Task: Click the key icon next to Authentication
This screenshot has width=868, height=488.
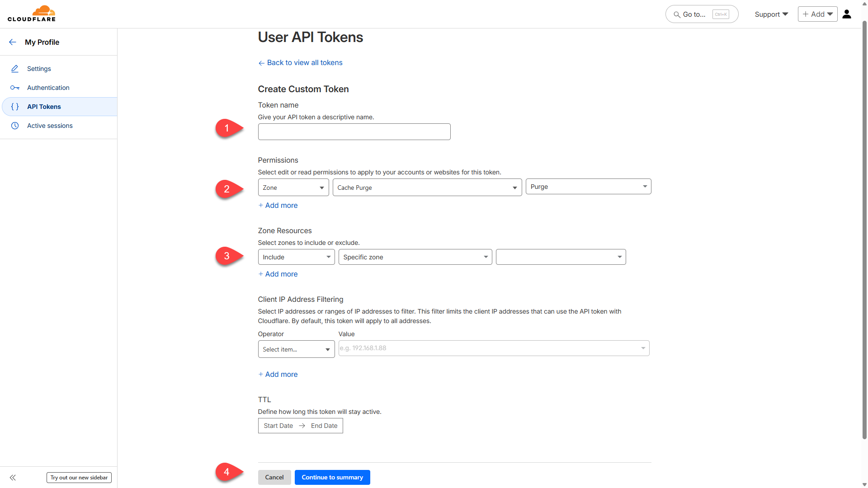Action: pyautogui.click(x=15, y=88)
